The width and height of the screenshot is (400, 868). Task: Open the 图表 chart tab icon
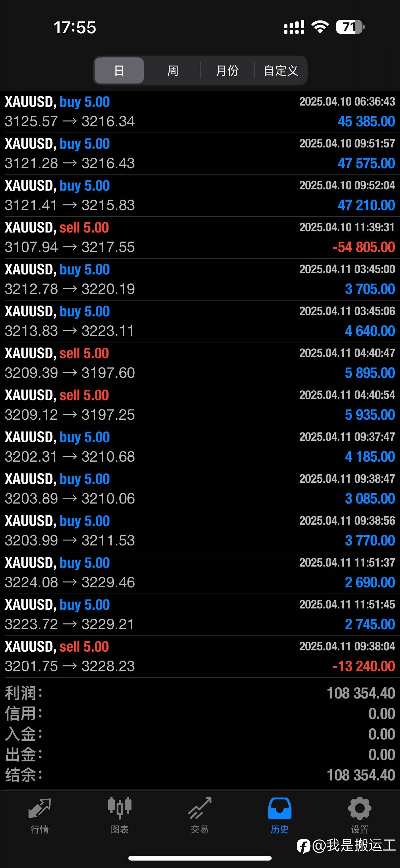tap(120, 808)
